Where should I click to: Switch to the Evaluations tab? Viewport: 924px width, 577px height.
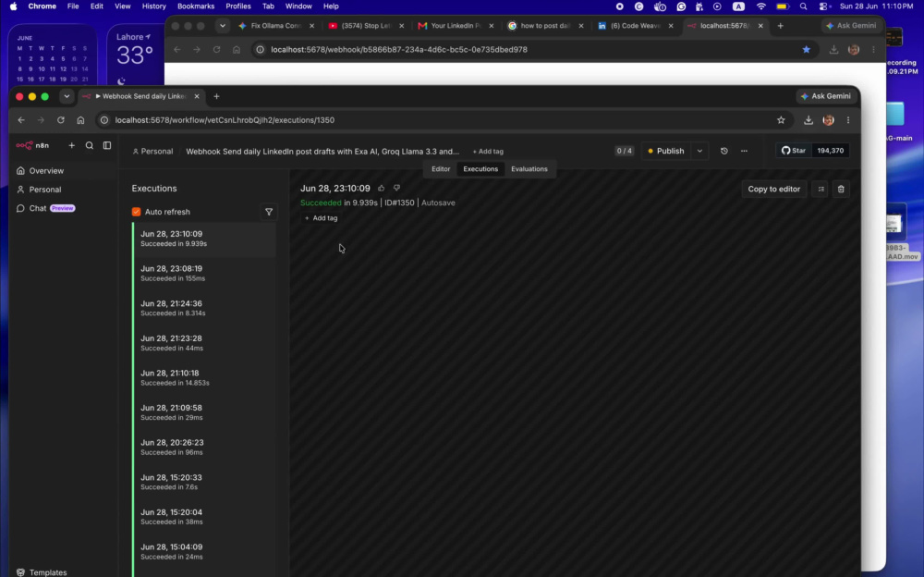coord(529,168)
